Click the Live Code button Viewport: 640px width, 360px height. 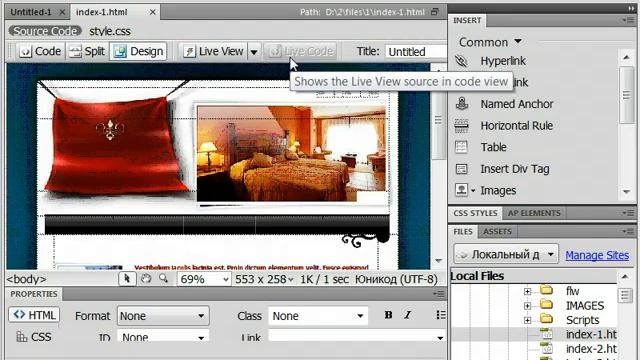[x=300, y=51]
